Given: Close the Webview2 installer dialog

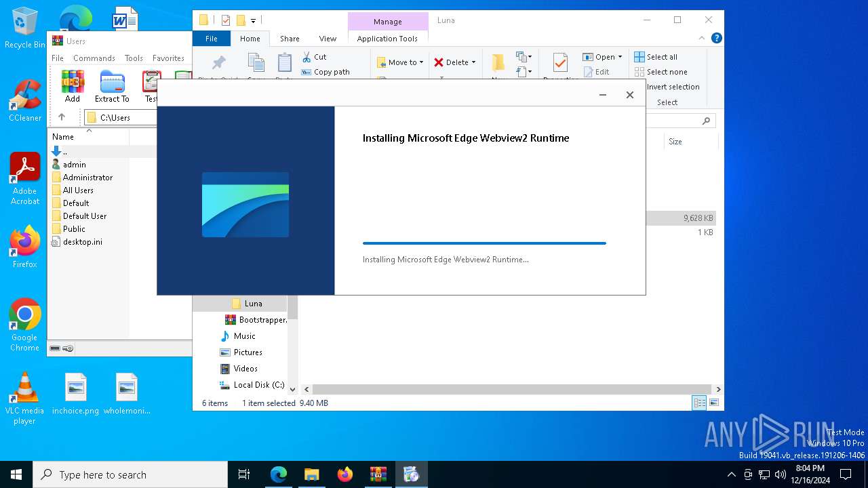Looking at the screenshot, I should 630,95.
